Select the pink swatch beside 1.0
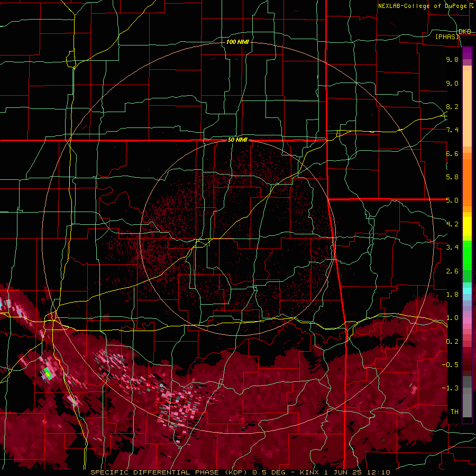 [467, 320]
